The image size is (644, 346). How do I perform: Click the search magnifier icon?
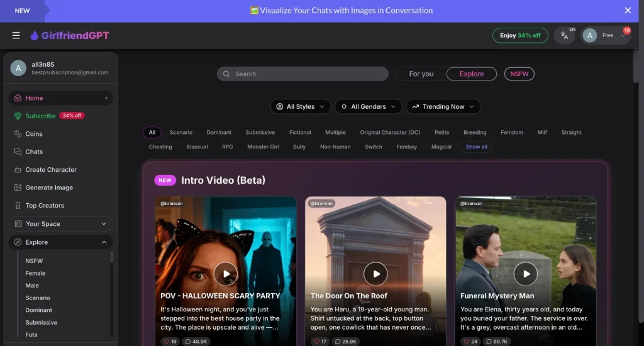point(226,74)
